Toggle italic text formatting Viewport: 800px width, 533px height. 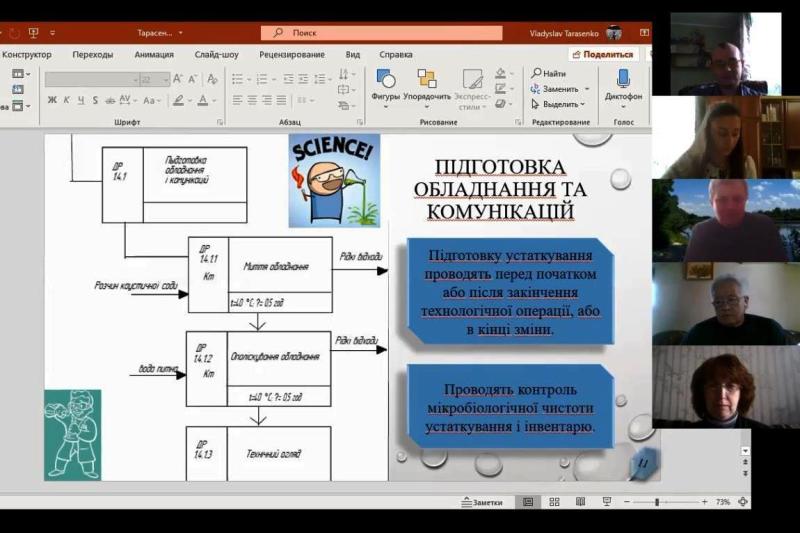[67, 100]
